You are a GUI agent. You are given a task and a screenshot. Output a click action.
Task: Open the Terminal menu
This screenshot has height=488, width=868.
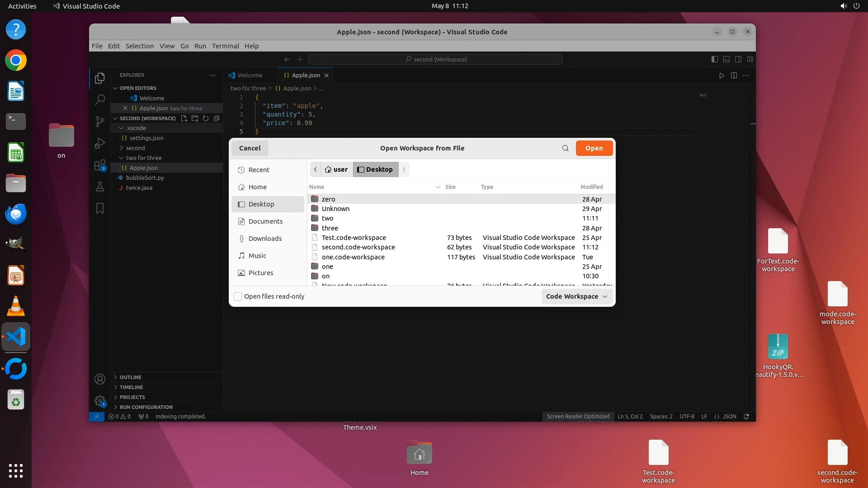tap(225, 46)
